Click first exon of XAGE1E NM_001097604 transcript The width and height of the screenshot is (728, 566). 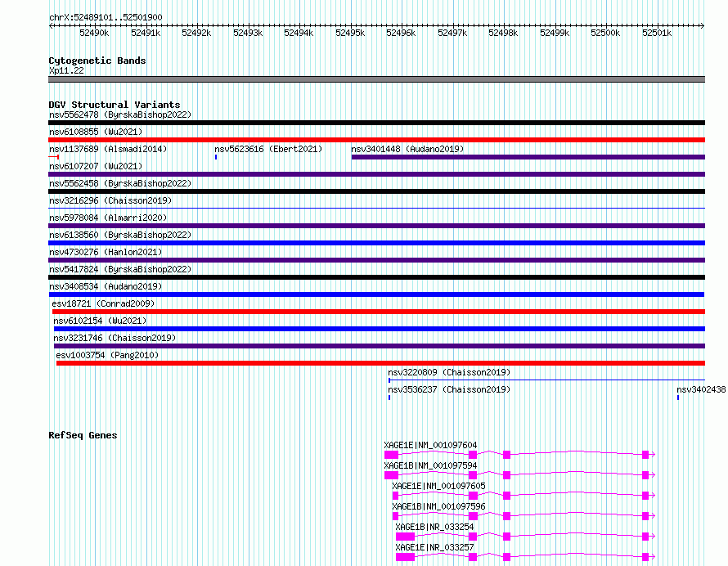pos(391,455)
